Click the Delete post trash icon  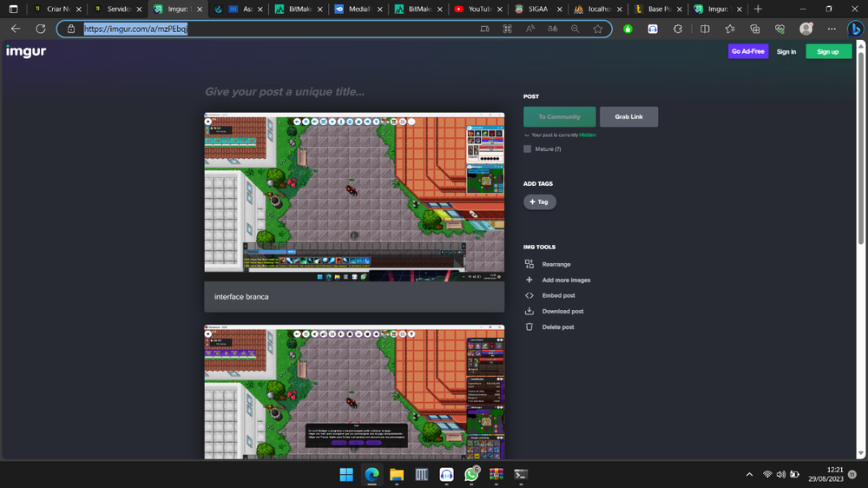pos(529,327)
